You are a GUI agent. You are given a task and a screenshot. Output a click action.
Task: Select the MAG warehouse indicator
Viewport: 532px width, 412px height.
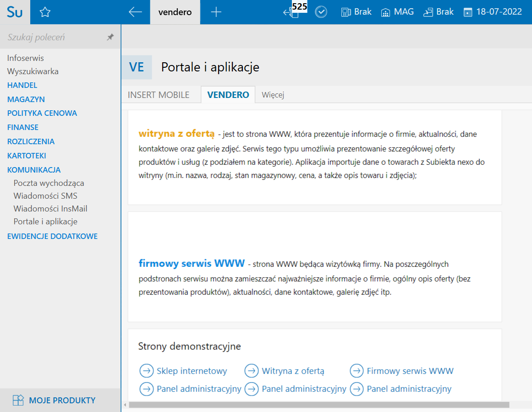397,12
